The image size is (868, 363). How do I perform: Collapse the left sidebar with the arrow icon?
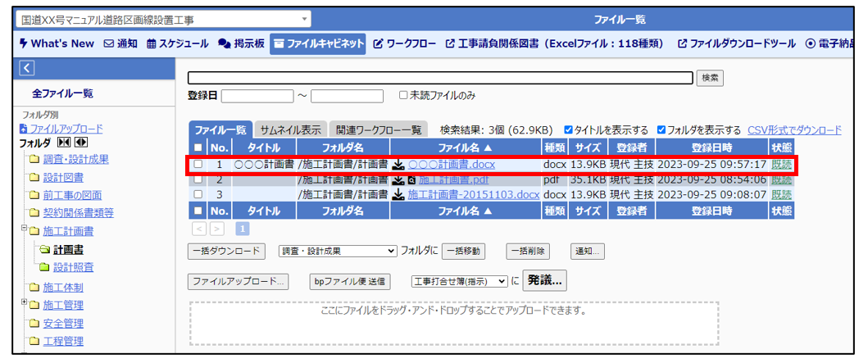[x=27, y=69]
